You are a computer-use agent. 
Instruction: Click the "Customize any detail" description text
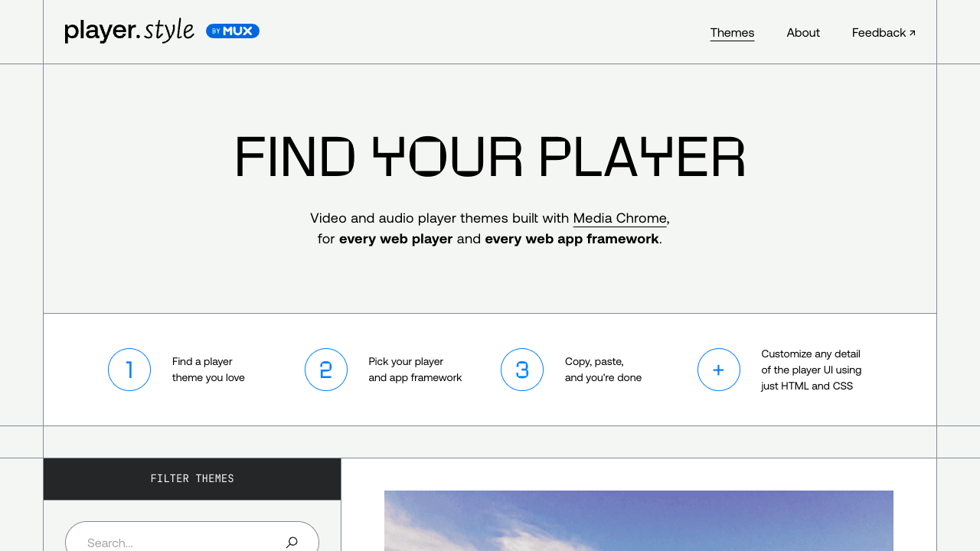point(811,370)
